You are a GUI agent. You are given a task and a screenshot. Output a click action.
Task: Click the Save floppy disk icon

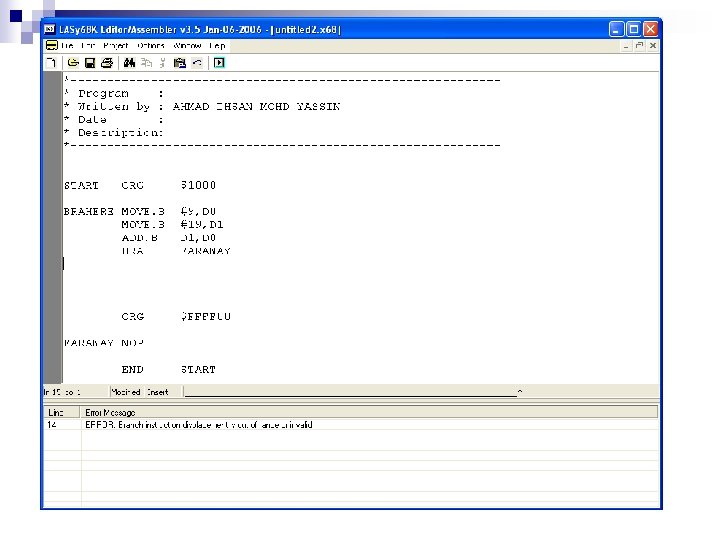pyautogui.click(x=90, y=63)
